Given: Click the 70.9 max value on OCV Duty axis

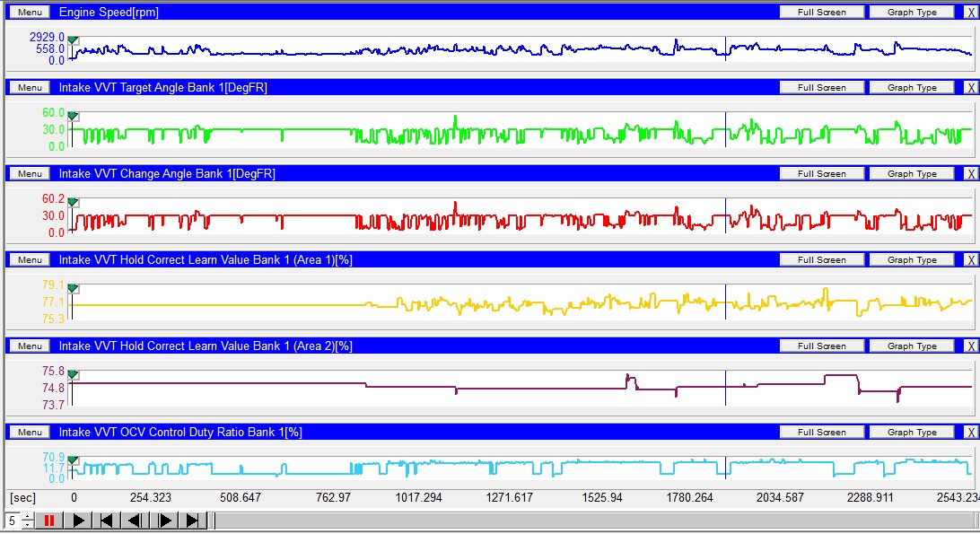Looking at the screenshot, I should 53,457.
